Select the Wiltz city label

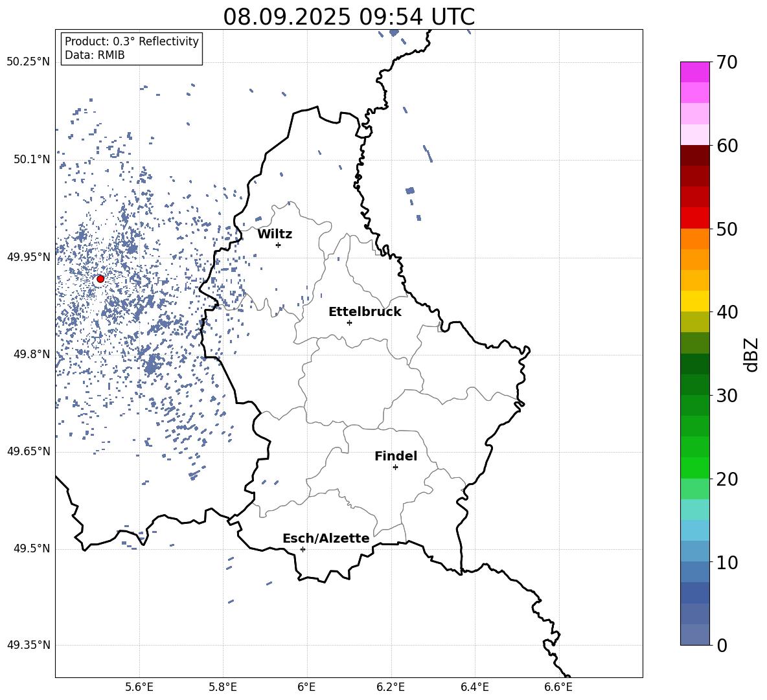click(275, 234)
